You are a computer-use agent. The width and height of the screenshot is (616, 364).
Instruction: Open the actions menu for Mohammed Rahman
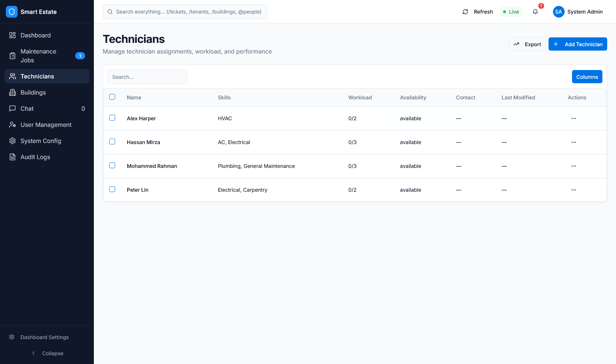(574, 166)
